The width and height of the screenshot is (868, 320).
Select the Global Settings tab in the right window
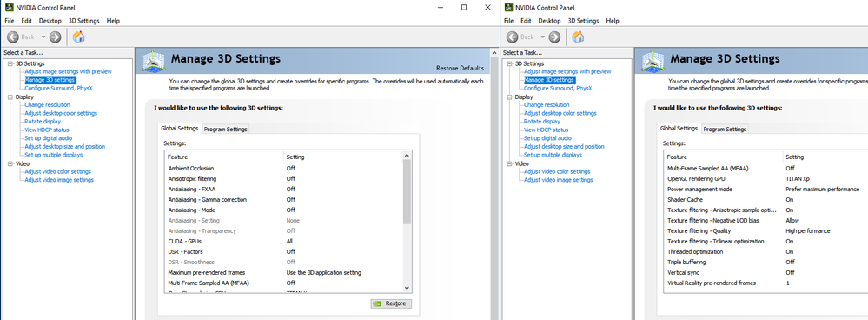coord(679,129)
